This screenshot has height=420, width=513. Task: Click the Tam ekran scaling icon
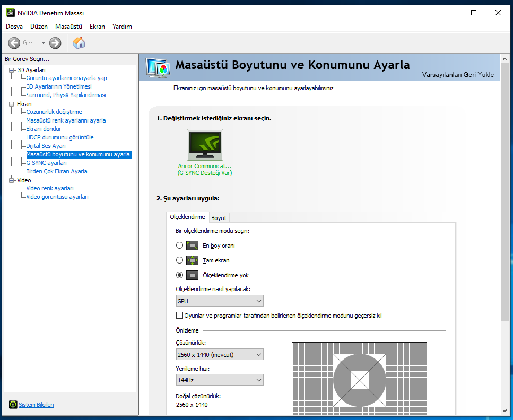pos(193,260)
